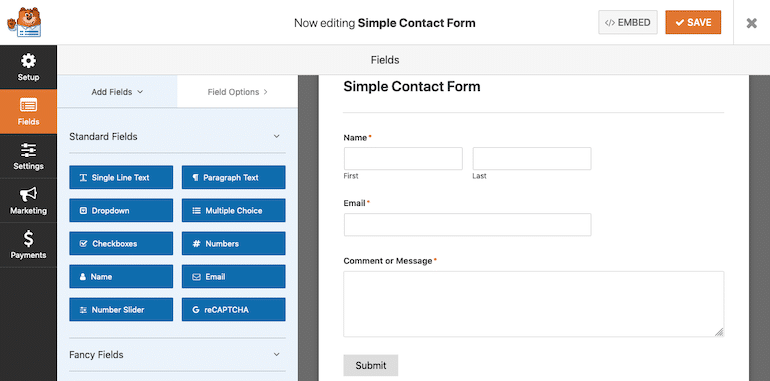Add a Multiple Choice field
770x381 pixels.
pos(233,210)
